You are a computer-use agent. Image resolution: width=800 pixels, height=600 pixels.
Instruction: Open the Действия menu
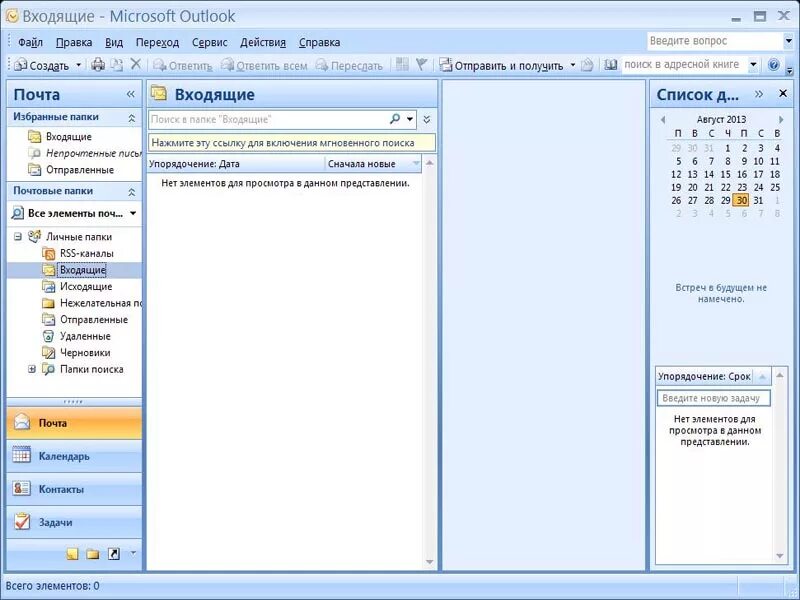click(263, 42)
